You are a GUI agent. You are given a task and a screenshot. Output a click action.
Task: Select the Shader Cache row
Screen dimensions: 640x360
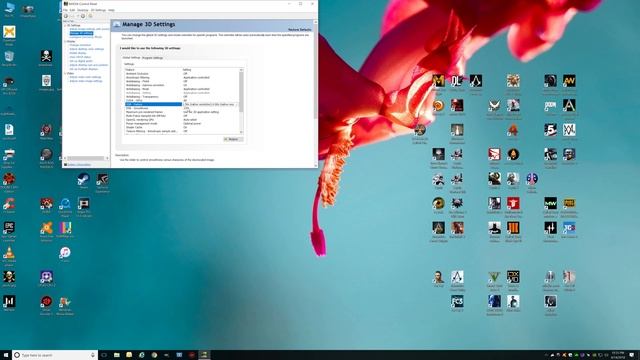[182, 127]
